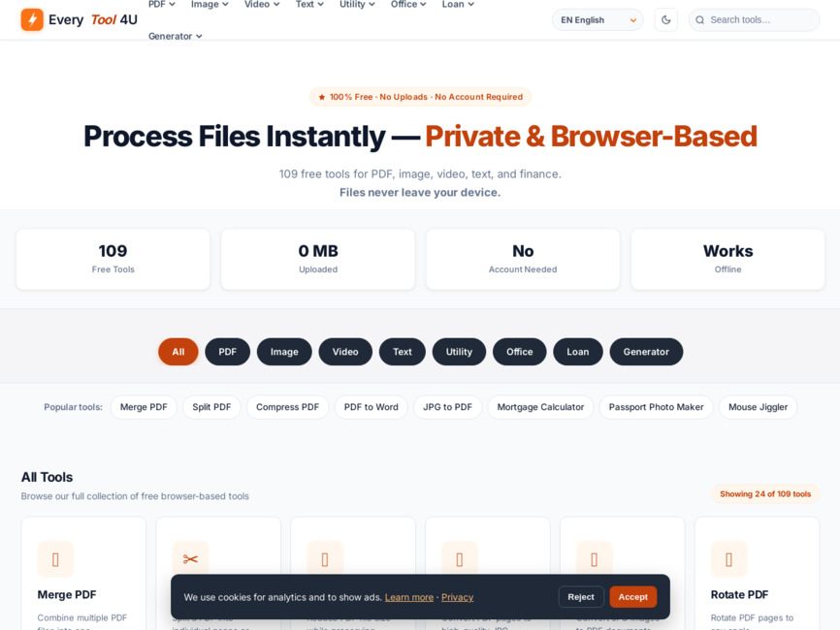
Task: Open popular tool Passport Photo Maker
Action: point(657,407)
